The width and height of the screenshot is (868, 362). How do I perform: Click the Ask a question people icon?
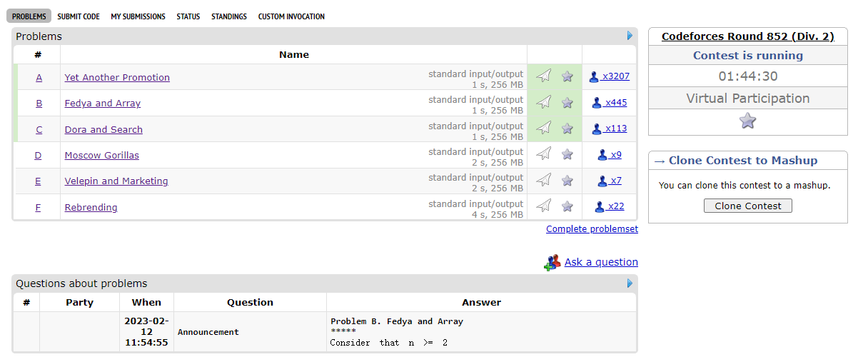tap(552, 263)
